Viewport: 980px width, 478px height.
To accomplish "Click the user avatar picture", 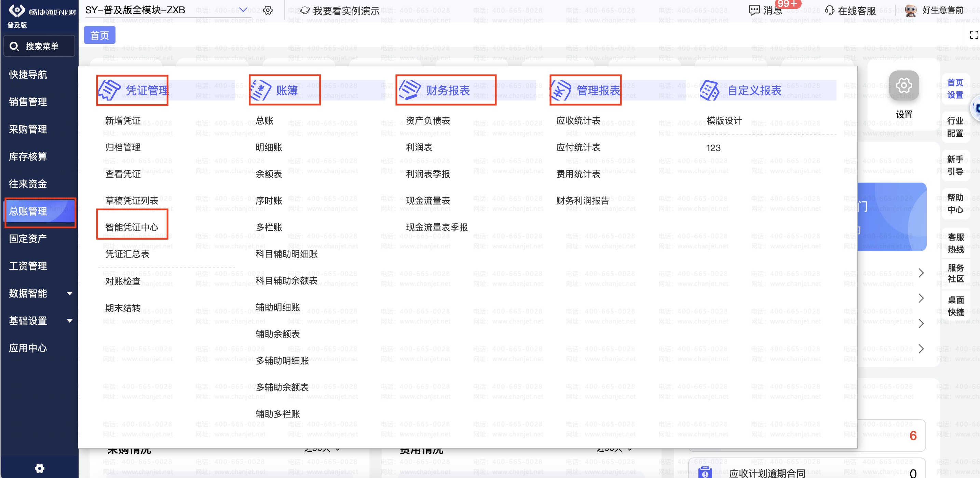I will (910, 10).
